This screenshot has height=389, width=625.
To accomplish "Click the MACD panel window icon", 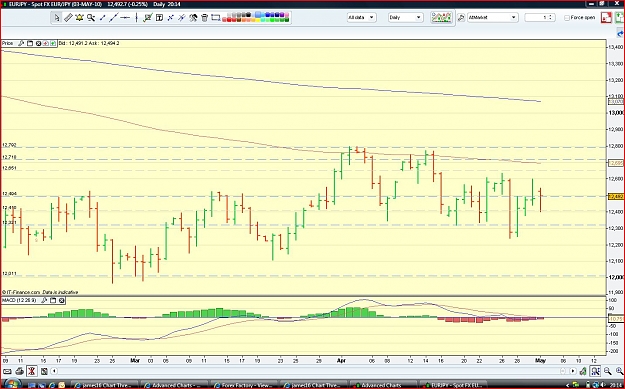I will point(53,300).
